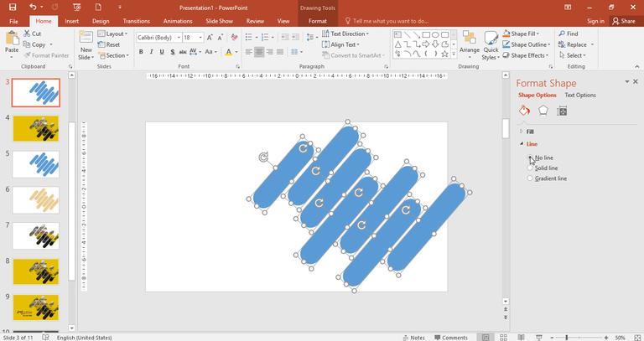Click the Save icon in title bar
Image resolution: width=644 pixels, height=341 pixels.
coord(13,7)
